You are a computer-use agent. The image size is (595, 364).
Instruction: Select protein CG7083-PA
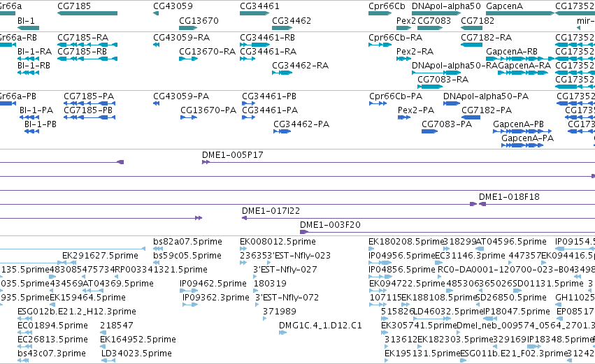(429, 131)
